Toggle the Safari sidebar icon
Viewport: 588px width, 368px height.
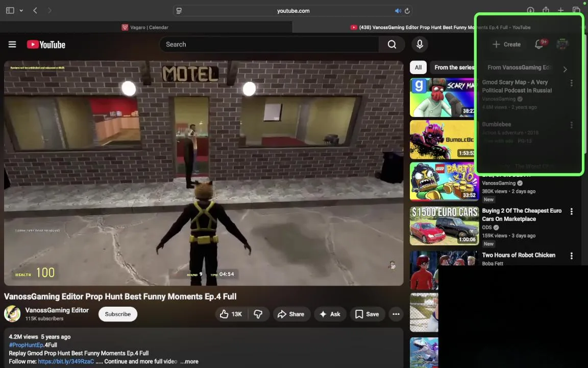[x=10, y=11]
